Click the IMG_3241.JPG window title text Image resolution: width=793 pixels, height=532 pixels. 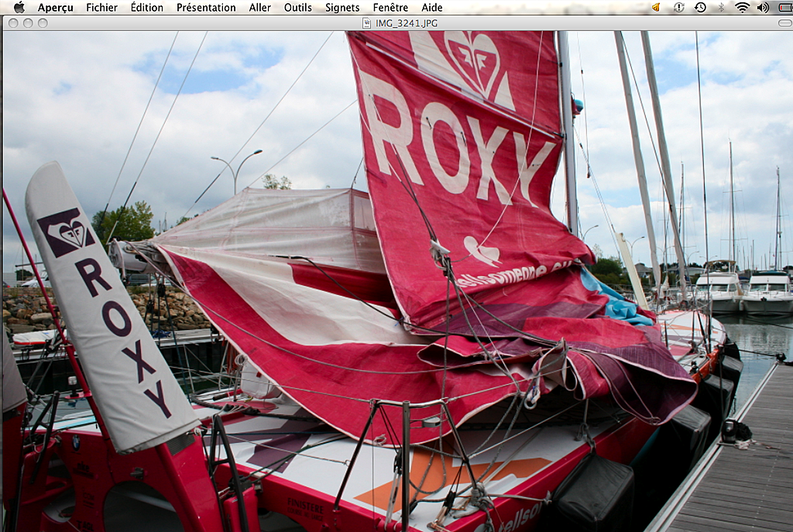pos(407,22)
